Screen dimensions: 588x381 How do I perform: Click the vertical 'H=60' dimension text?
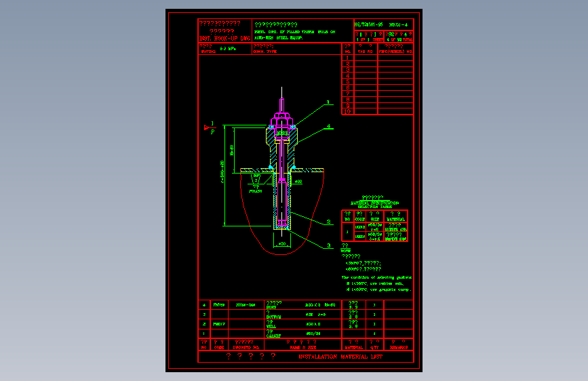(232, 150)
